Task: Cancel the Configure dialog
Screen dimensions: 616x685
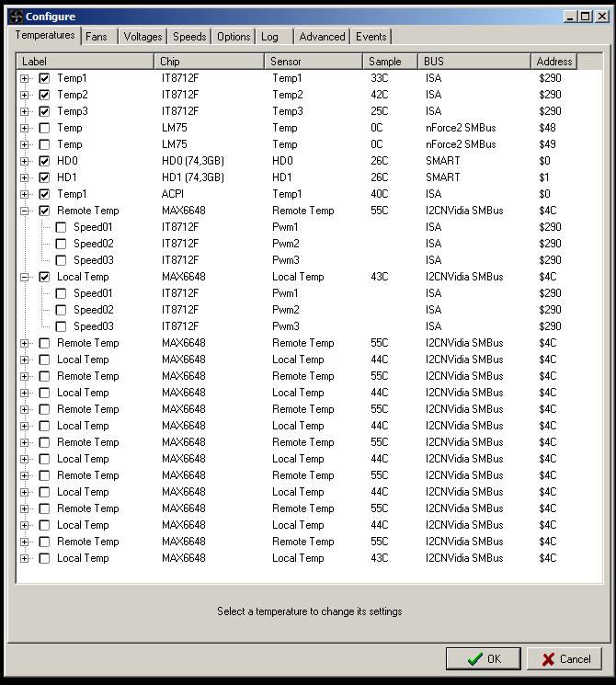Action: 565,658
